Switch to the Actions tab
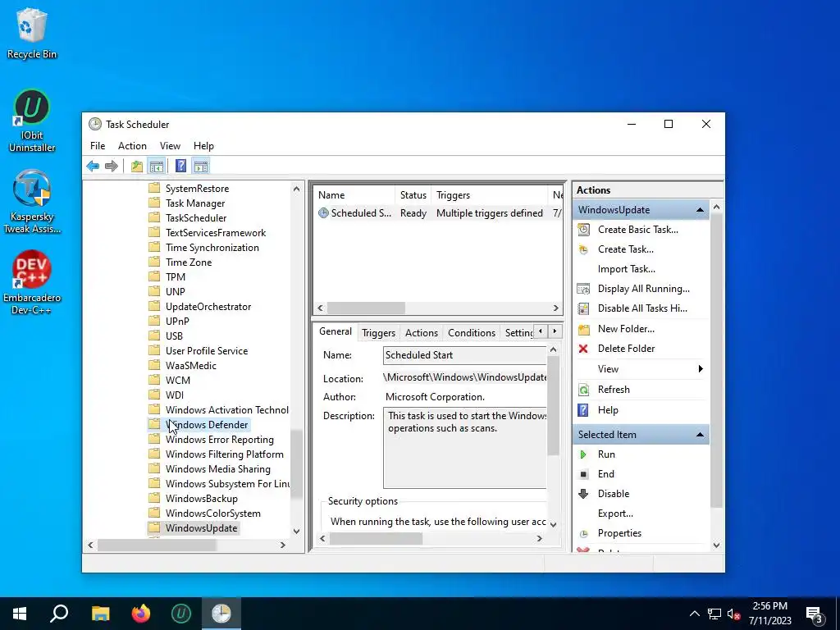This screenshot has height=630, width=840. point(421,333)
